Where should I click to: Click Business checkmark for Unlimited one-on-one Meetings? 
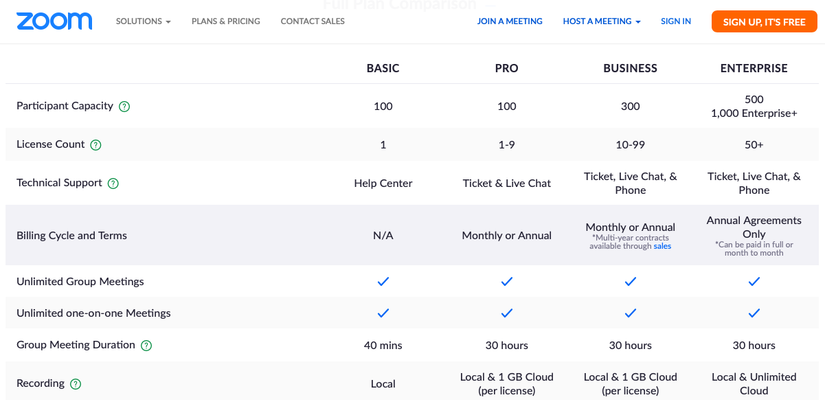pos(630,313)
